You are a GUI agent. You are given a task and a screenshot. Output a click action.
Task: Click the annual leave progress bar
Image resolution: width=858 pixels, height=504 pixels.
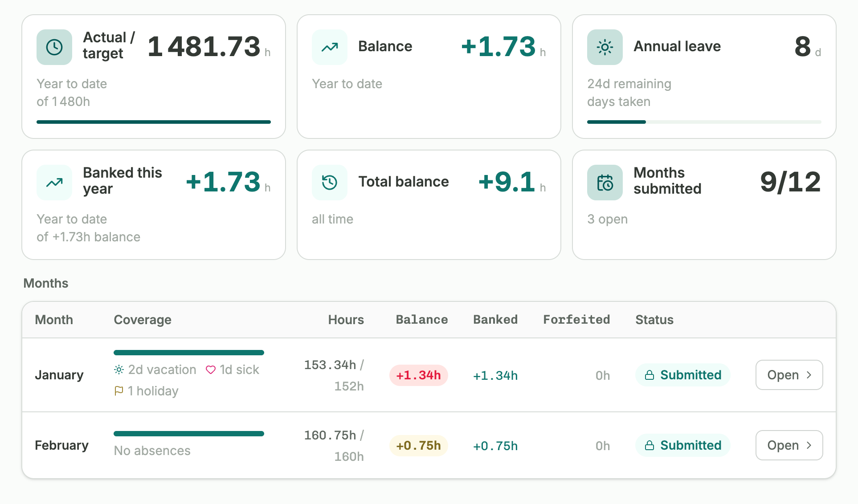pyautogui.click(x=704, y=122)
